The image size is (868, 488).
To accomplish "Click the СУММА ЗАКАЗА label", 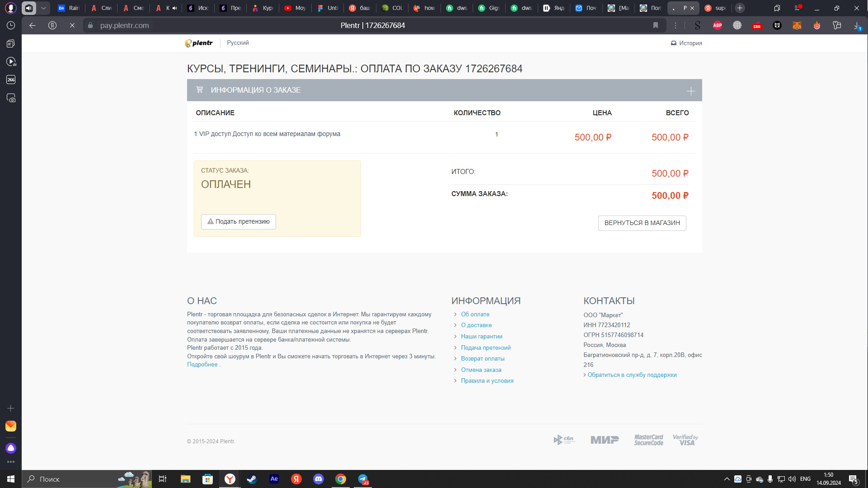I will (479, 194).
